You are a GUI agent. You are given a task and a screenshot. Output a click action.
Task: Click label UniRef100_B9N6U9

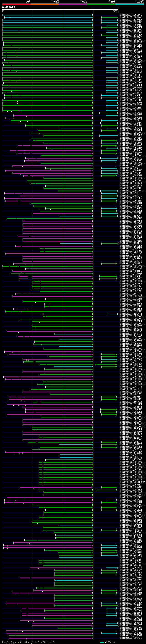tap(131, 30)
